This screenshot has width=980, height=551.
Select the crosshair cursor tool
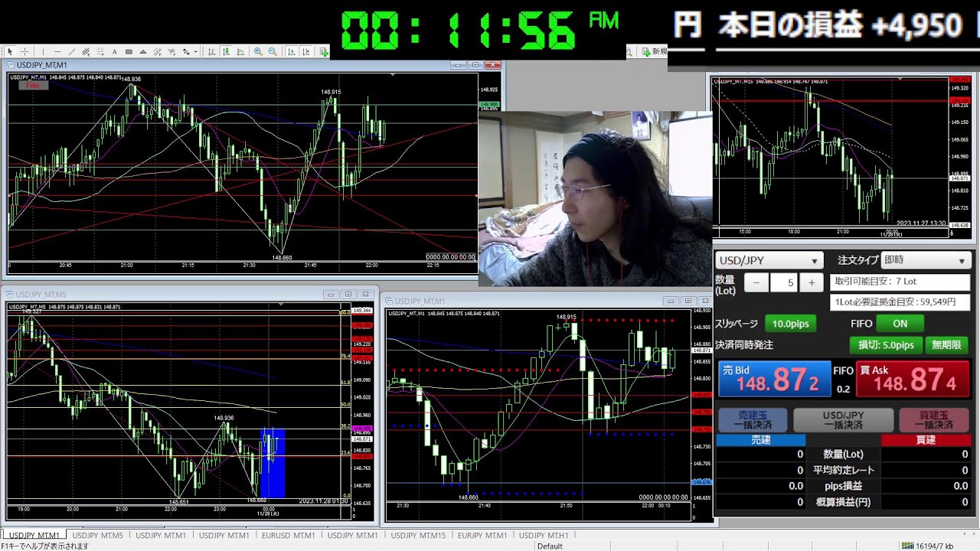click(24, 52)
